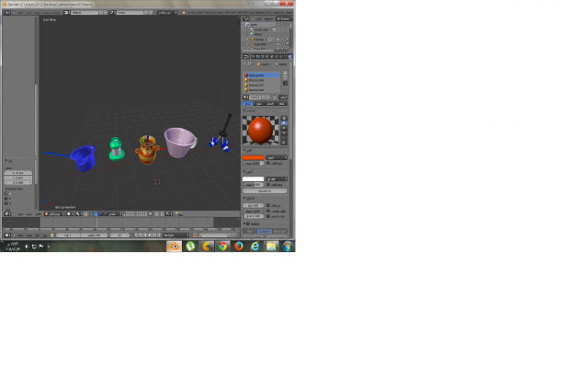
Task: Open the Modifiers wrench properties tab
Action: pyautogui.click(x=281, y=57)
